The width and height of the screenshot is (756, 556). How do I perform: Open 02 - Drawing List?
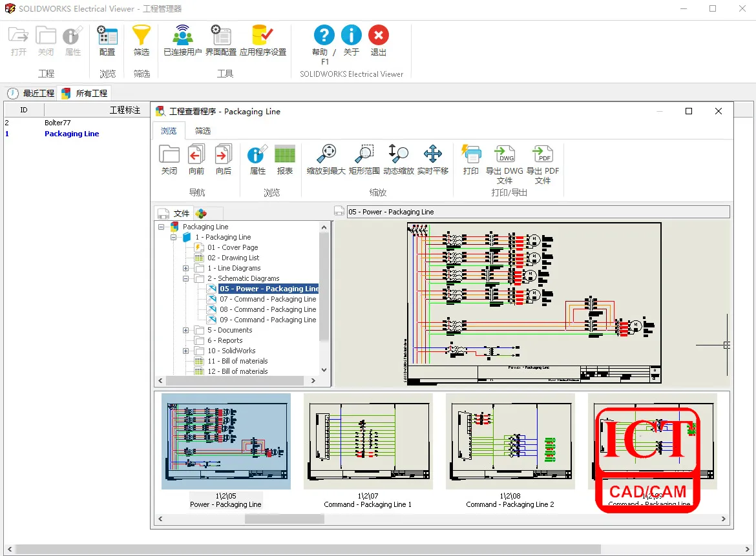point(233,258)
